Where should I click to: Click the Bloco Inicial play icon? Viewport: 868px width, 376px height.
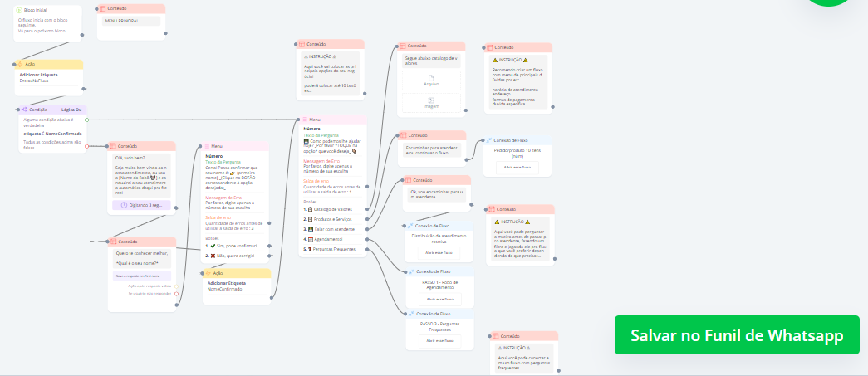click(19, 10)
